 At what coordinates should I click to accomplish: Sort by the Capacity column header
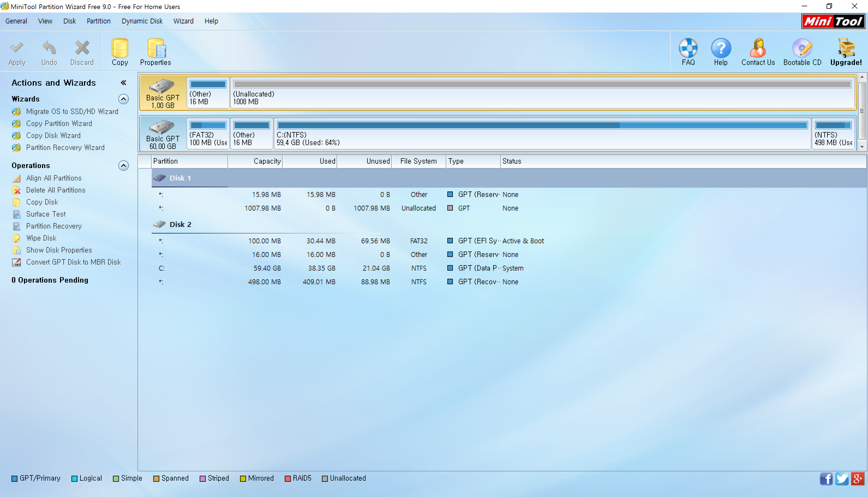[255, 161]
